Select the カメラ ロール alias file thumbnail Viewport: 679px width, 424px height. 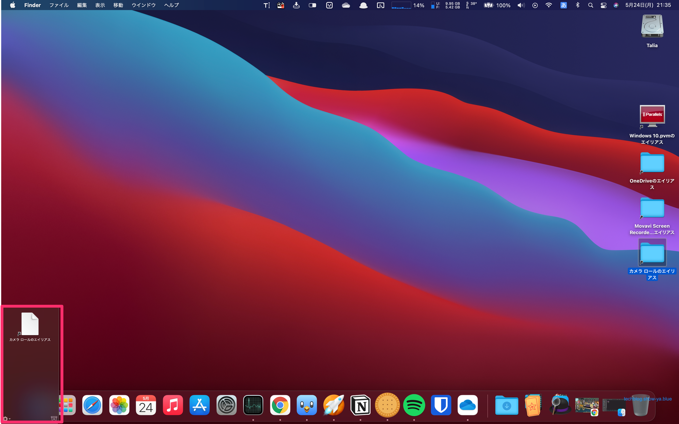pyautogui.click(x=30, y=323)
